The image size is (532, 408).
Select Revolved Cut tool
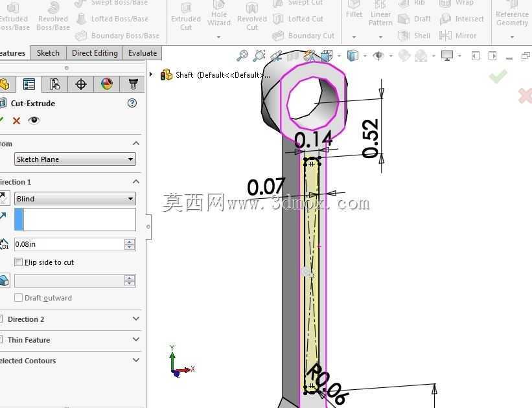point(252,16)
